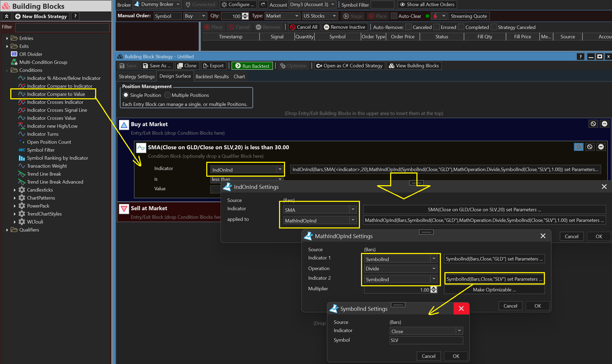
Task: Click the Symbol Ranking by Indicator icon
Action: pos(22,158)
